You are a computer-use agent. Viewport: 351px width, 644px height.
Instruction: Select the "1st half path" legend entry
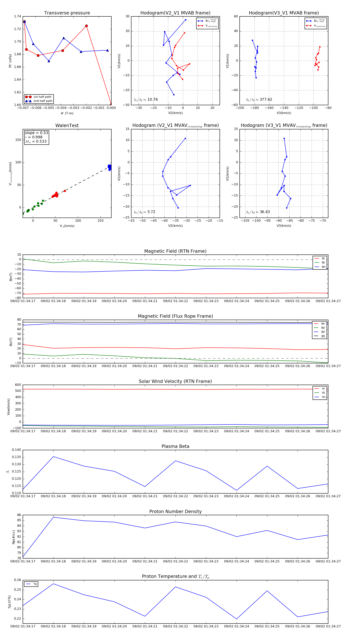(39, 97)
